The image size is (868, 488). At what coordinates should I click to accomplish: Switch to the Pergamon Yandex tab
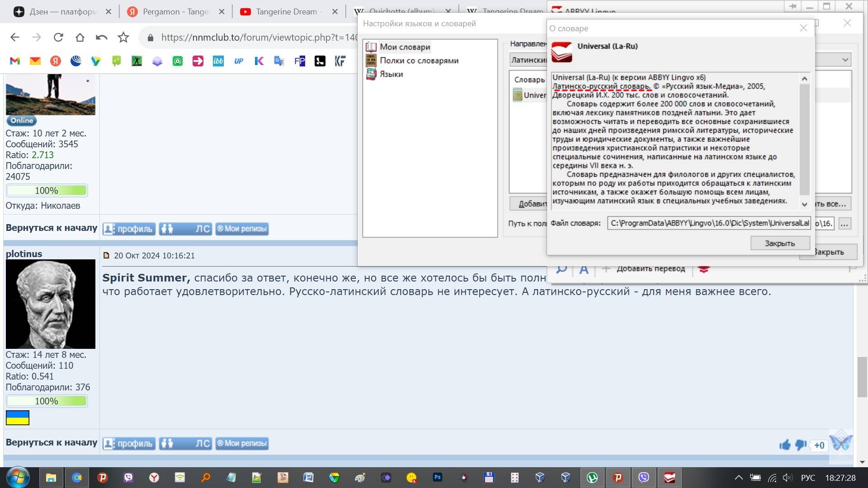(175, 12)
